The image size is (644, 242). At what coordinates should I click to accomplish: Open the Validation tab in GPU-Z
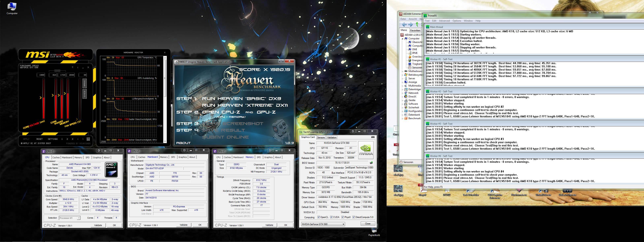tap(332, 138)
